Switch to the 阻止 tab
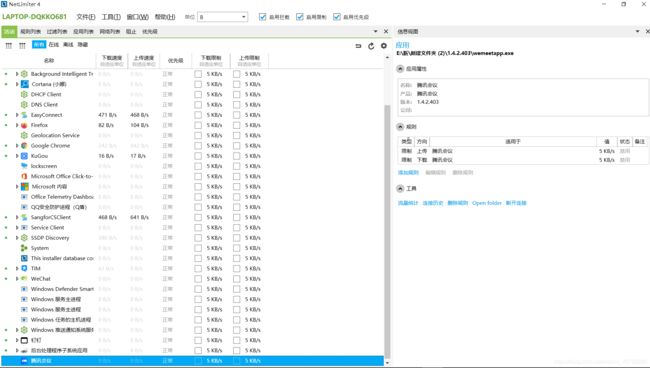 131,31
